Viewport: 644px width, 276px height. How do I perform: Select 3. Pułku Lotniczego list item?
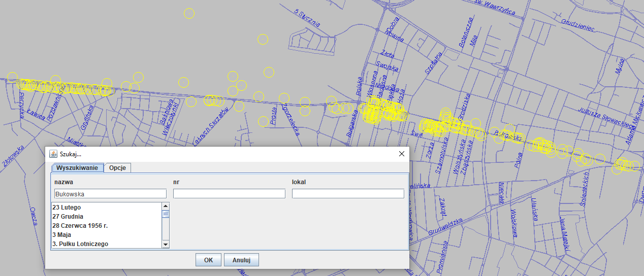[x=80, y=244]
